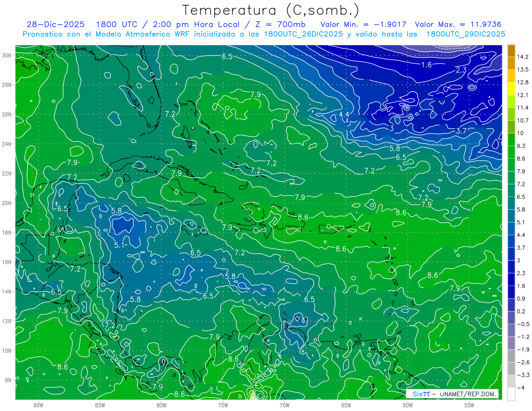
Task: Click the 85W longitude axis label
Action: pos(100,405)
